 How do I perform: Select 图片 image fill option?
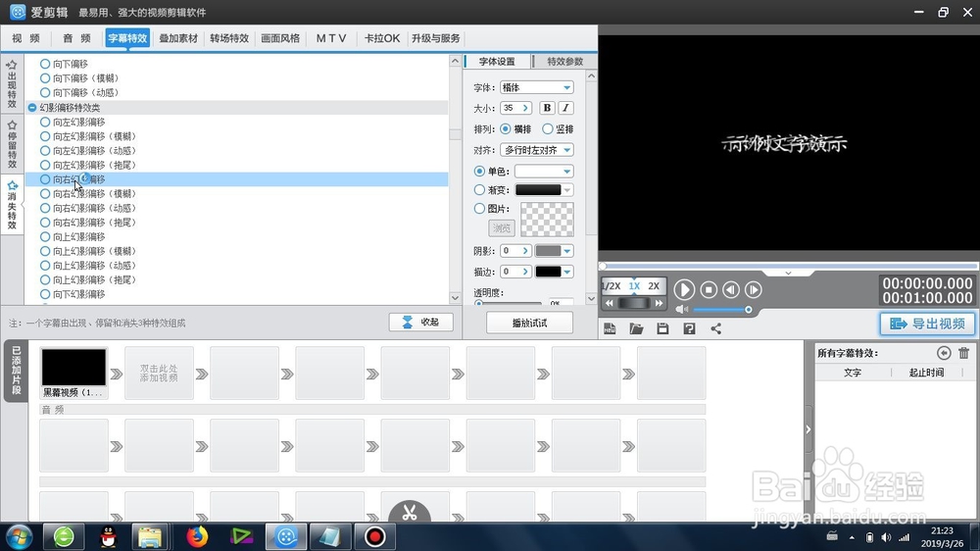click(x=479, y=208)
